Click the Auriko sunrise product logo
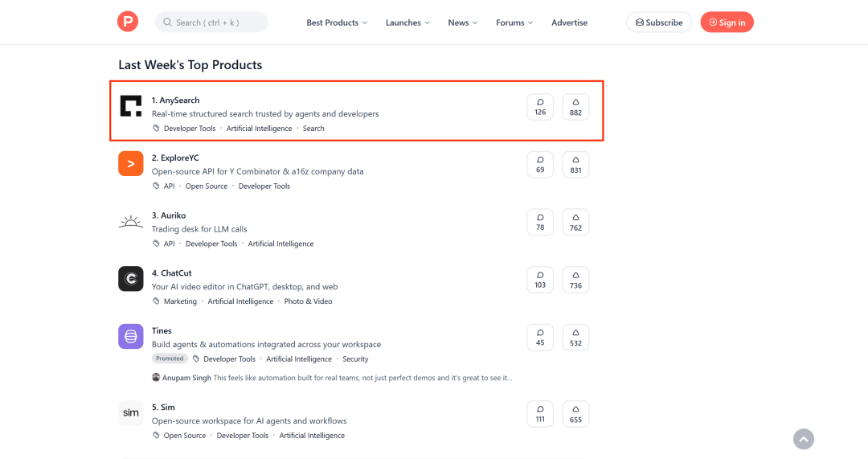 click(x=131, y=222)
